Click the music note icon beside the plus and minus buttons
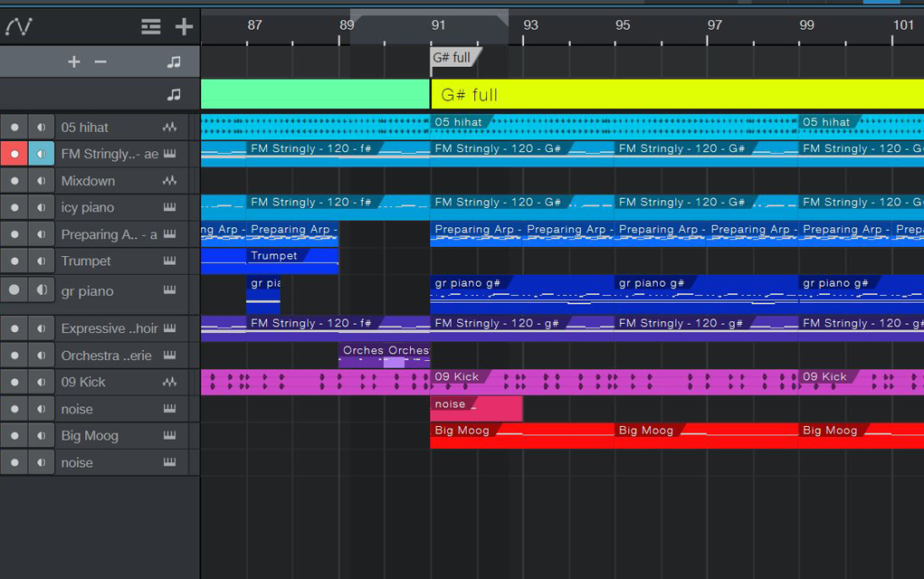924x579 pixels. click(174, 62)
